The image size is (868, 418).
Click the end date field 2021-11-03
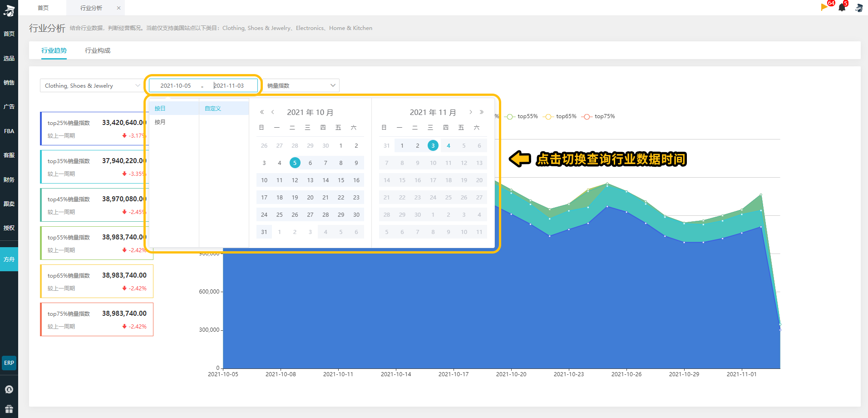click(x=229, y=85)
